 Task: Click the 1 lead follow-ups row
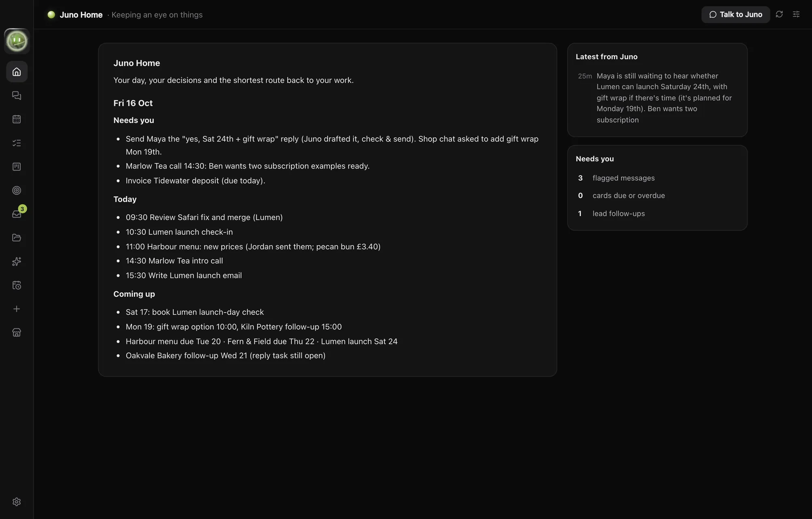657,213
